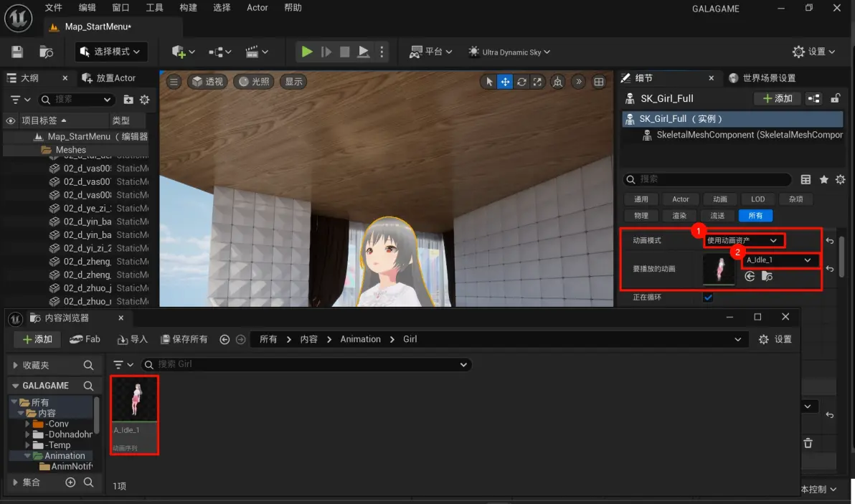Switch to the 放置Actor tab
This screenshot has height=504, width=855.
(109, 78)
